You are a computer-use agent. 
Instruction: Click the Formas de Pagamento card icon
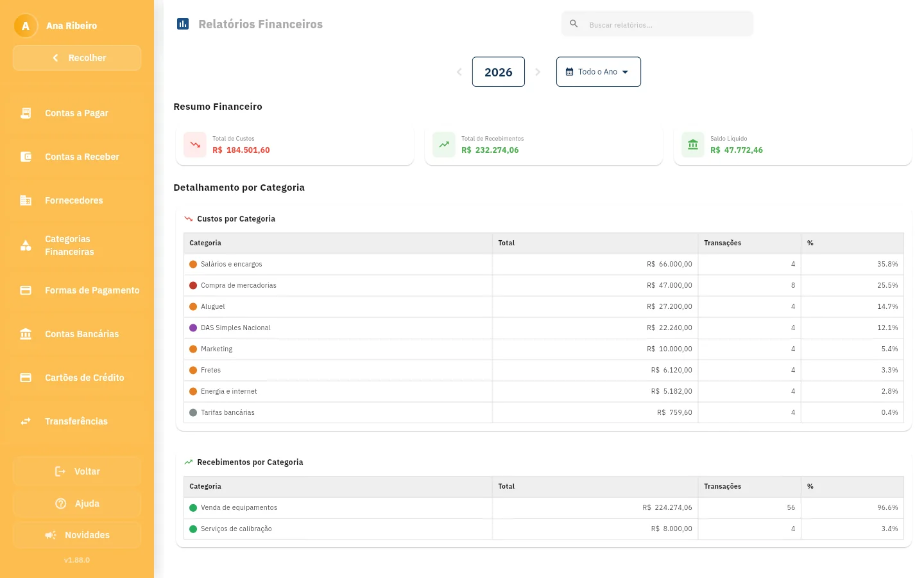click(x=26, y=290)
